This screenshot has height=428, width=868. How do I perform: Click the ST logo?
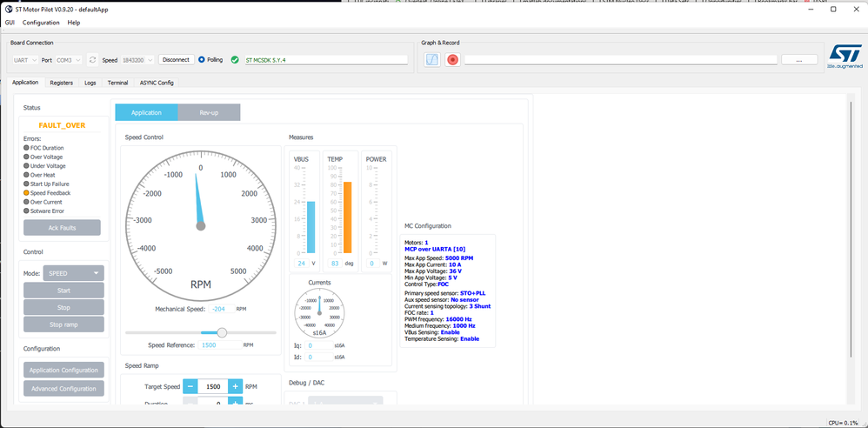pyautogui.click(x=845, y=57)
